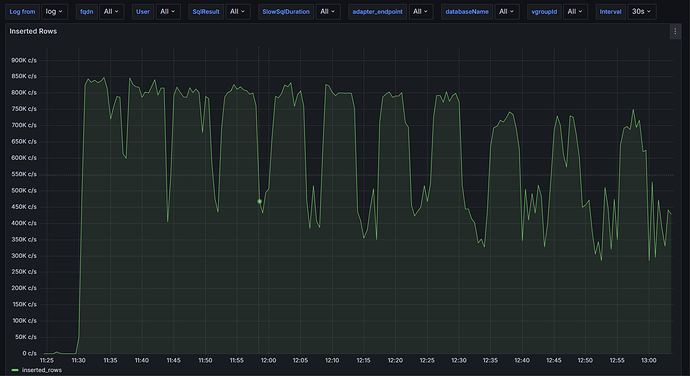This screenshot has height=376, width=690.
Task: Expand the vgroupId All dropdown
Action: pos(575,11)
